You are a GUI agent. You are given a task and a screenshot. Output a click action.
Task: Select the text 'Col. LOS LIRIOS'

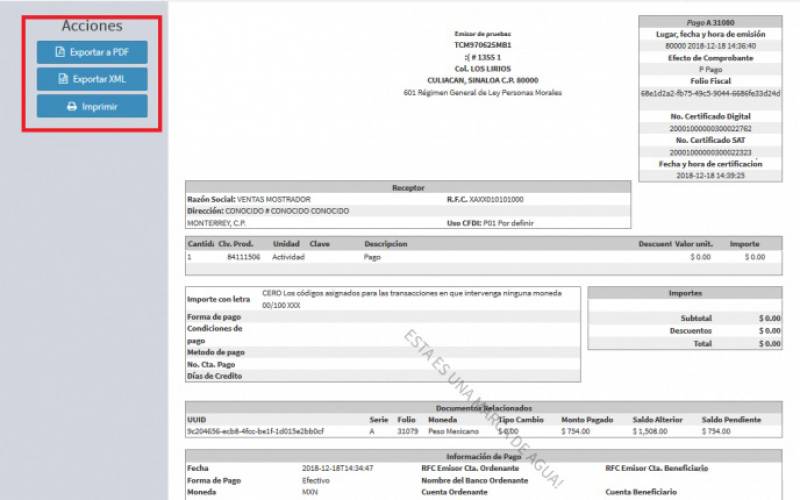[x=482, y=68]
